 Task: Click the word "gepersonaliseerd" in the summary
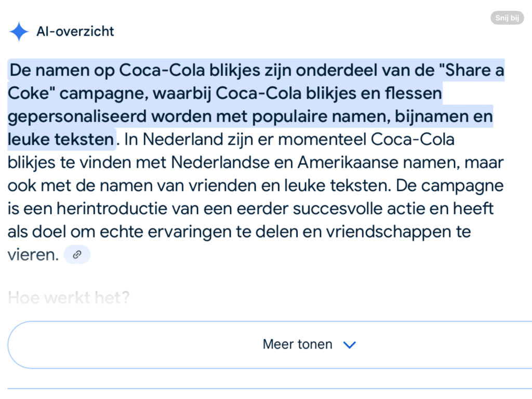[76, 117]
